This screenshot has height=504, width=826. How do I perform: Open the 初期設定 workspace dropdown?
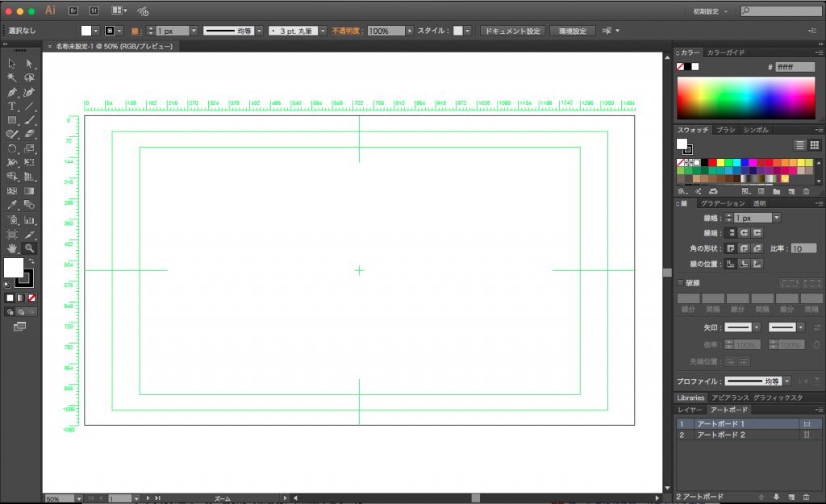click(710, 11)
